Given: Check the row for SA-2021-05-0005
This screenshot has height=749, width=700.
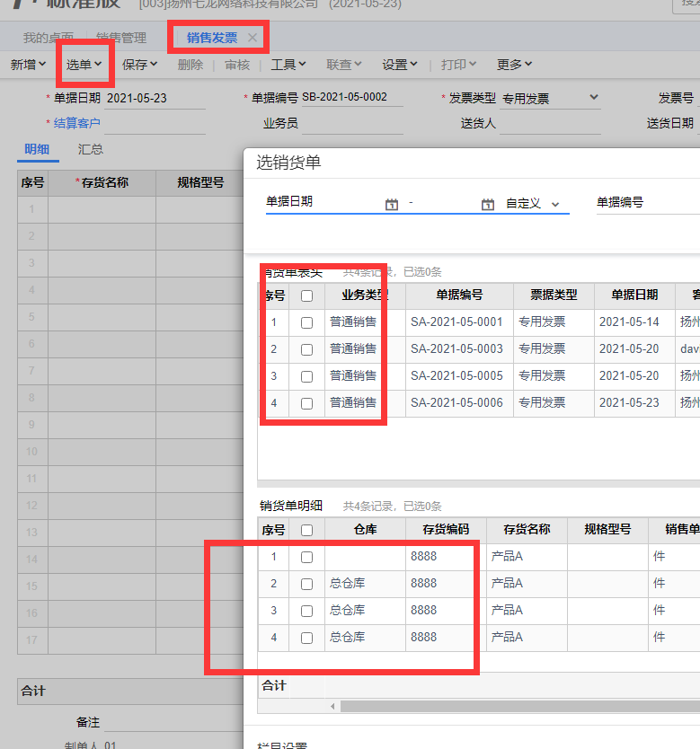Looking at the screenshot, I should (306, 376).
